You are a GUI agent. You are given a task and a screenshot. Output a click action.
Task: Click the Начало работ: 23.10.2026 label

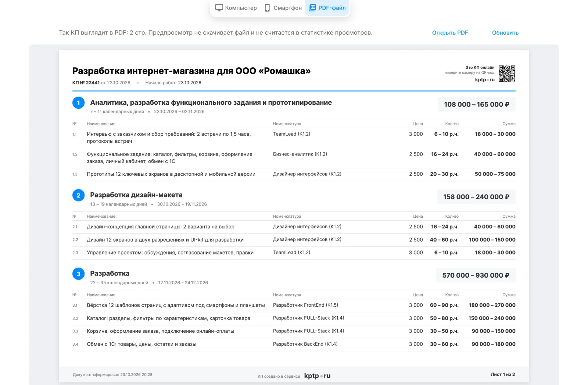point(173,83)
